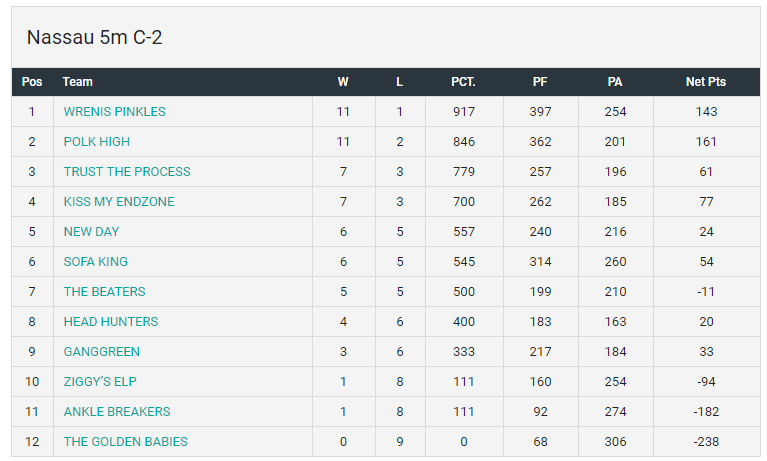This screenshot has height=461, width=767.
Task: Click the GANGGREEN team link
Action: tap(101, 352)
